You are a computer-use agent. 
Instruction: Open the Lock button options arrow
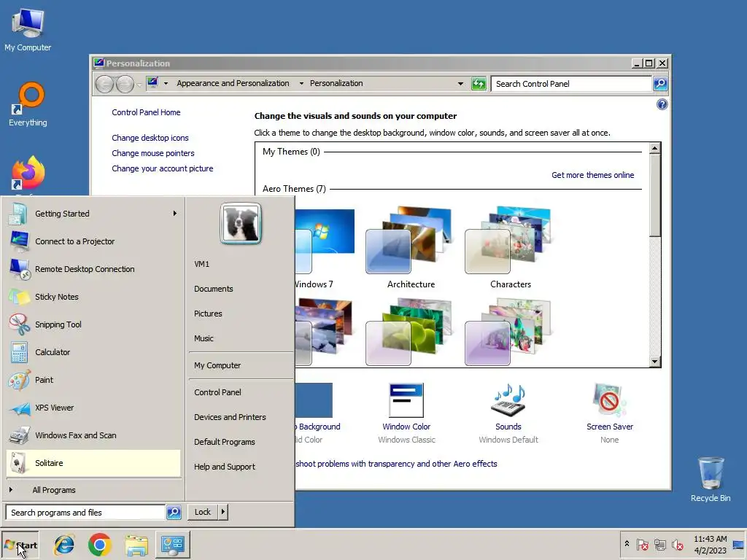[x=223, y=513]
